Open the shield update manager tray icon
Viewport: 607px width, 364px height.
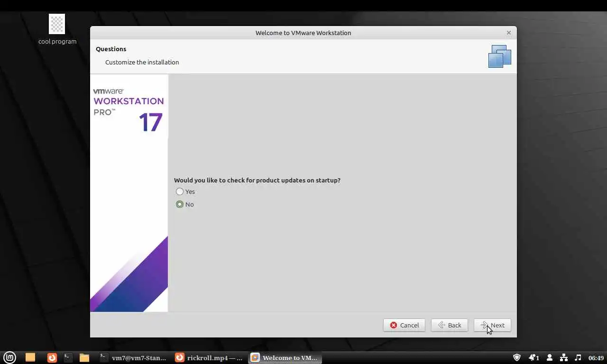pyautogui.click(x=517, y=357)
